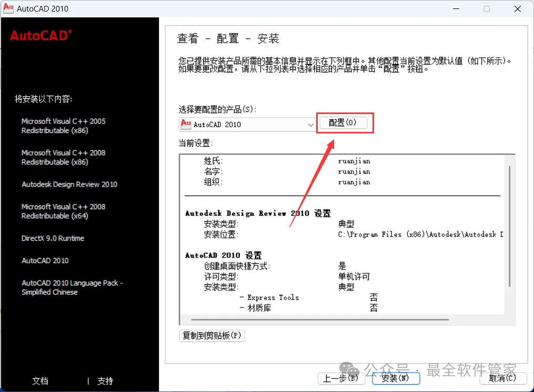
Task: Click the install path C:\Program Files (x86) text
Action: [x=420, y=234]
